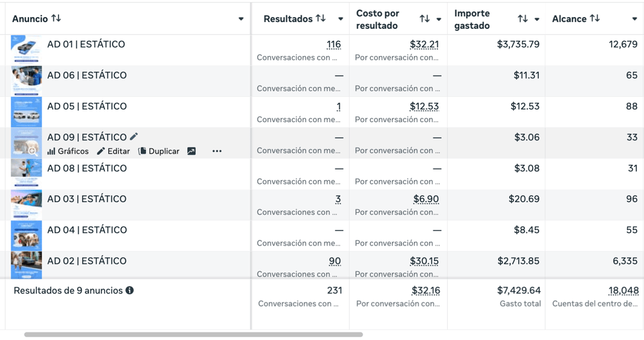
Task: Open the three-dots menu for AD 09
Action: pyautogui.click(x=217, y=151)
